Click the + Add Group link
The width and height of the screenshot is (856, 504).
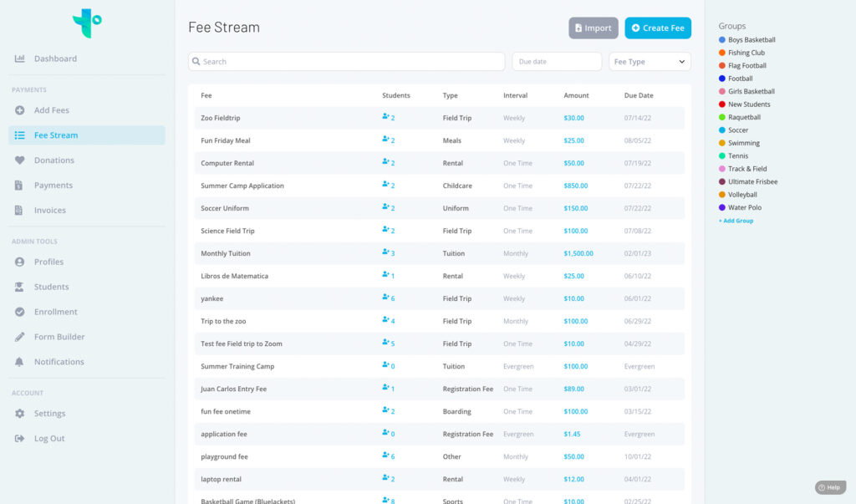coord(736,221)
